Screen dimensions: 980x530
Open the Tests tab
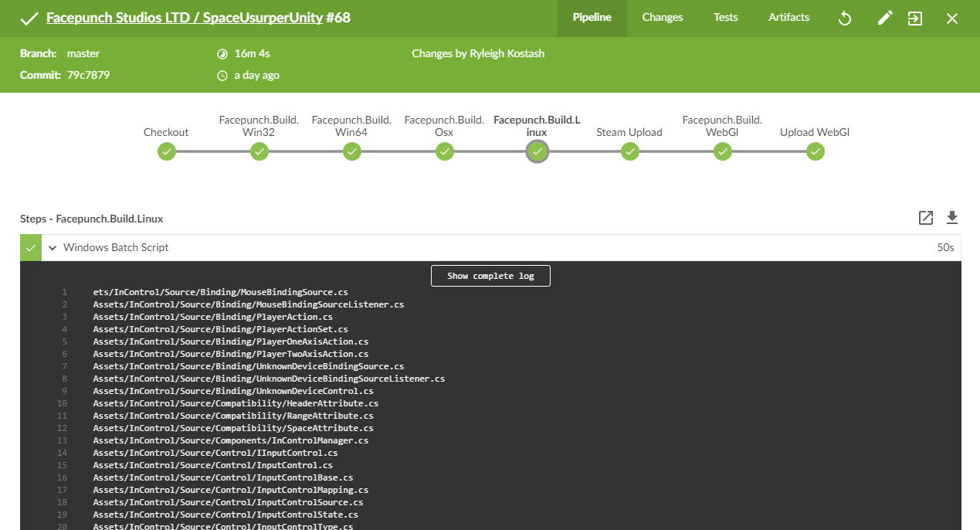[726, 18]
